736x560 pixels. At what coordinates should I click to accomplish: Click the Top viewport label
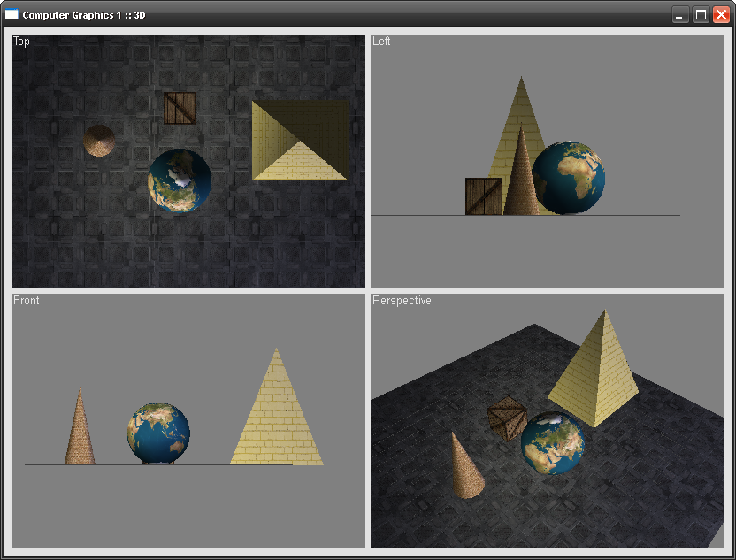coord(21,42)
